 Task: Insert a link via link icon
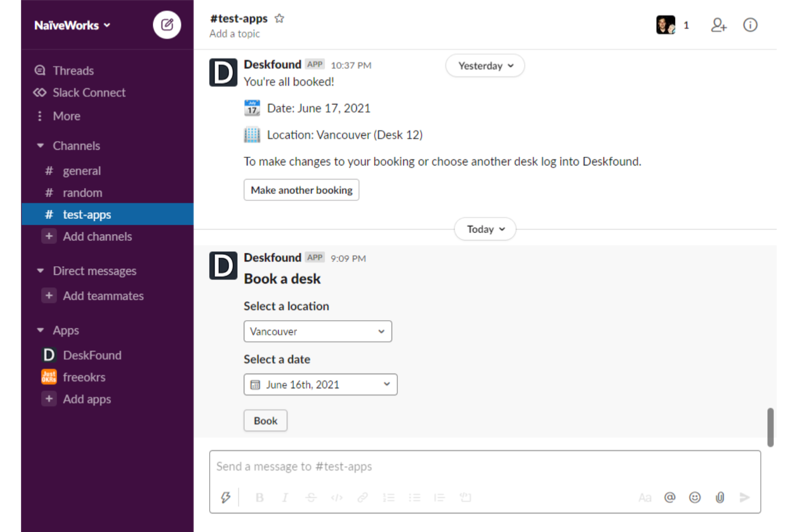point(362,497)
